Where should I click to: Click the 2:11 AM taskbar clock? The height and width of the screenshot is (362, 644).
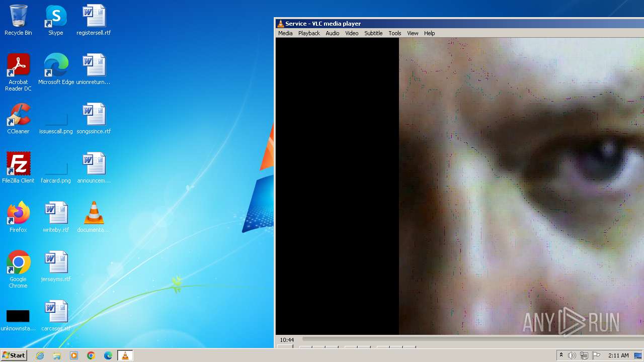coord(618,355)
